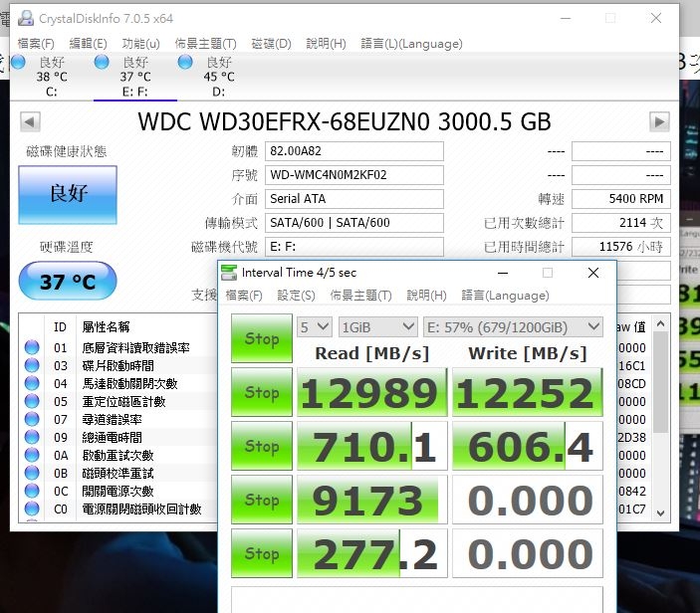Select the C: drive status orb
This screenshot has width=700, height=613.
(x=18, y=62)
